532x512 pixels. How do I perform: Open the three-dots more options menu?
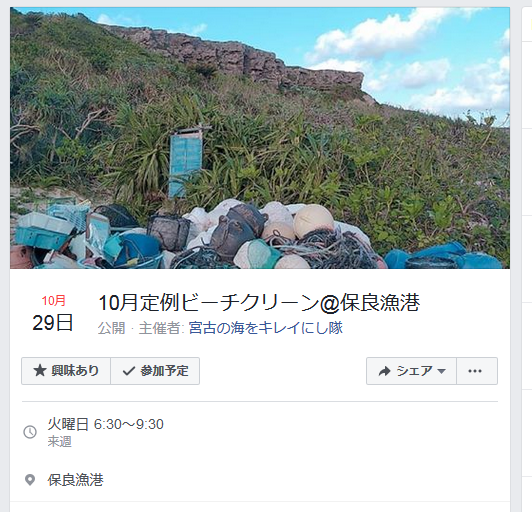point(477,371)
